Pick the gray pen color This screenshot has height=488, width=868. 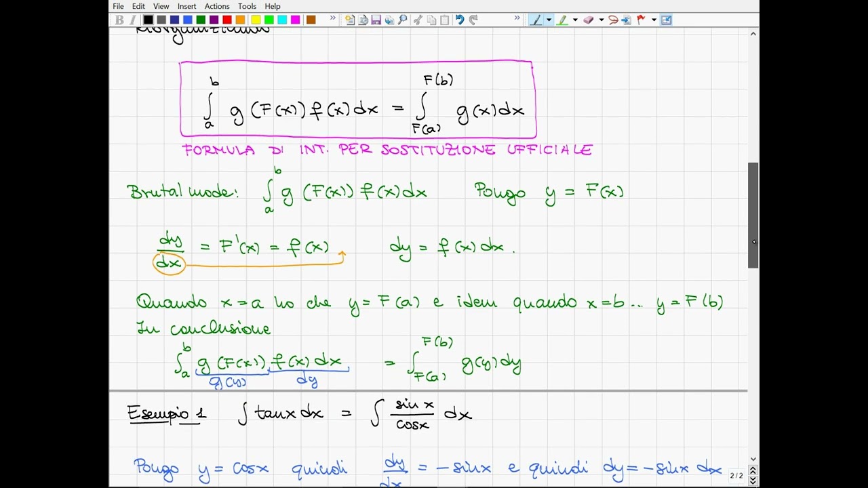pos(161,20)
